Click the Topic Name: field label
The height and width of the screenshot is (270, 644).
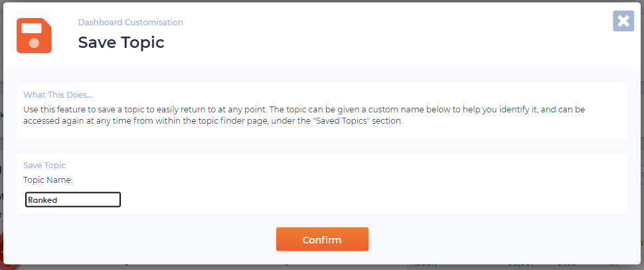[48, 180]
